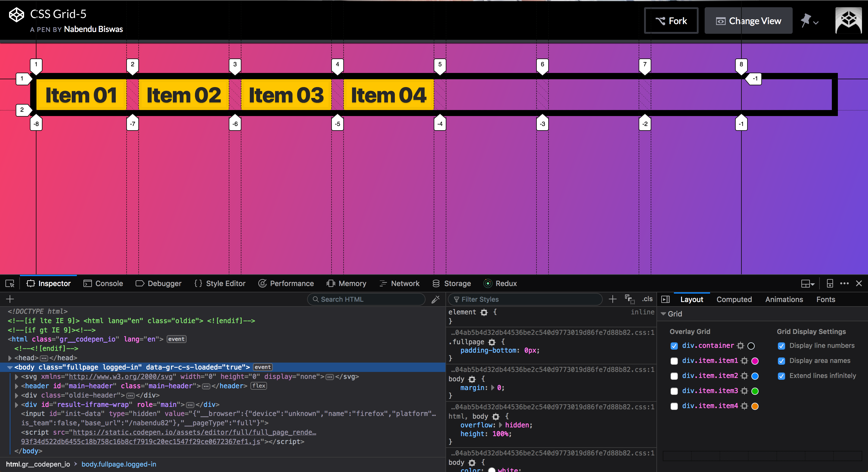The image size is (868, 472).
Task: Expand the margin shorthand property
Action: 493,388
